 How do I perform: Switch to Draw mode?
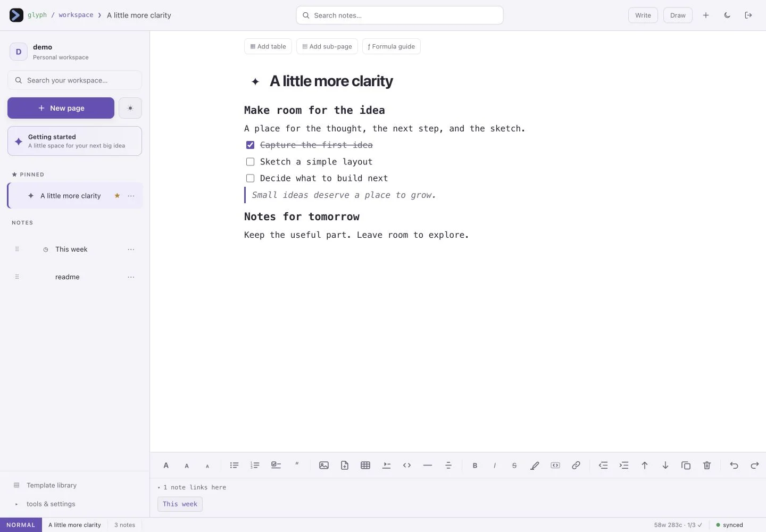click(x=678, y=15)
